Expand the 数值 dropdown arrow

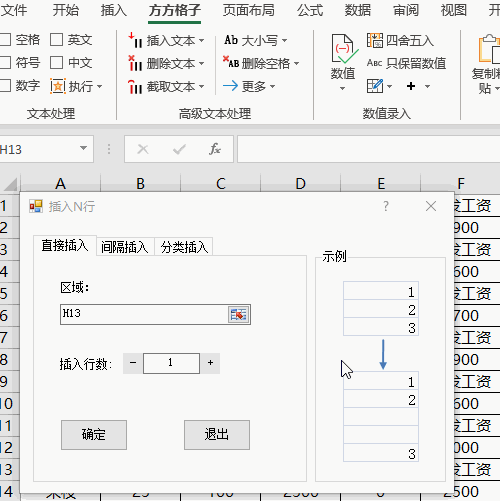[x=342, y=88]
